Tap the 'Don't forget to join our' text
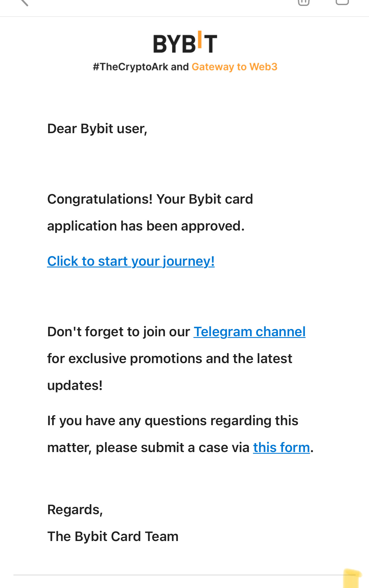 (x=119, y=332)
